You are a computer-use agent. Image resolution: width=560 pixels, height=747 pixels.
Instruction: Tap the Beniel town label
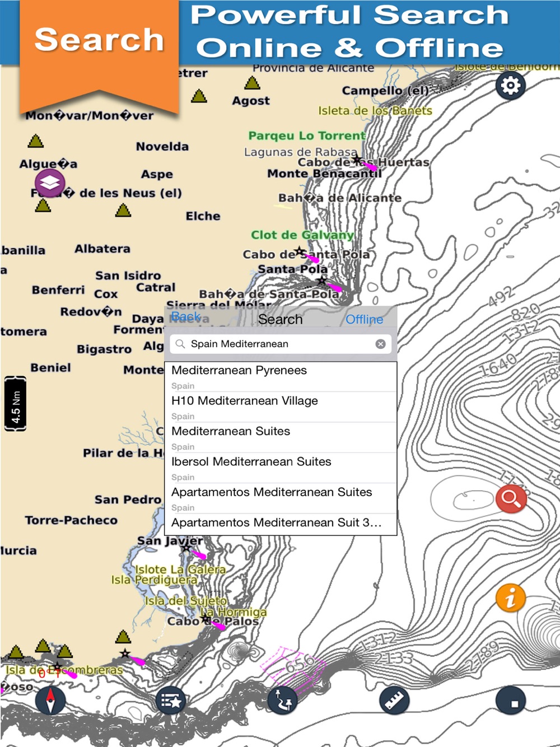click(50, 368)
